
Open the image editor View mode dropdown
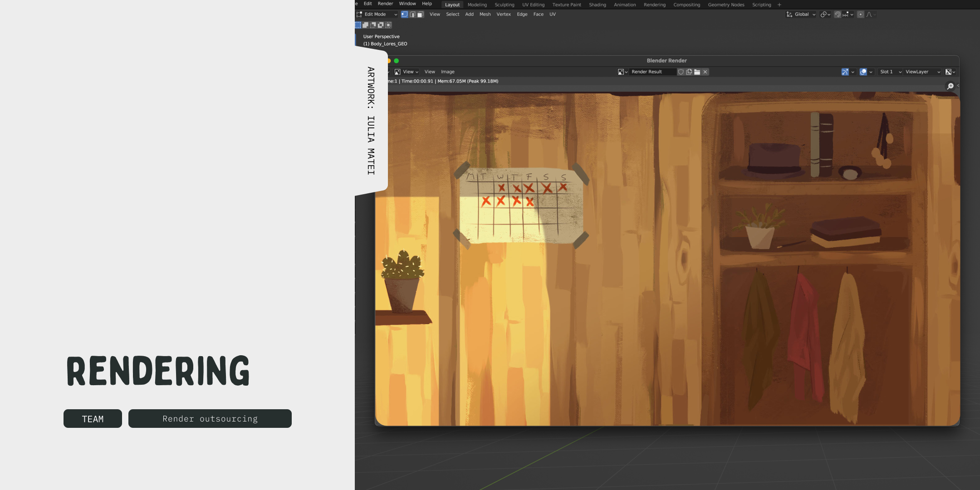(407, 72)
